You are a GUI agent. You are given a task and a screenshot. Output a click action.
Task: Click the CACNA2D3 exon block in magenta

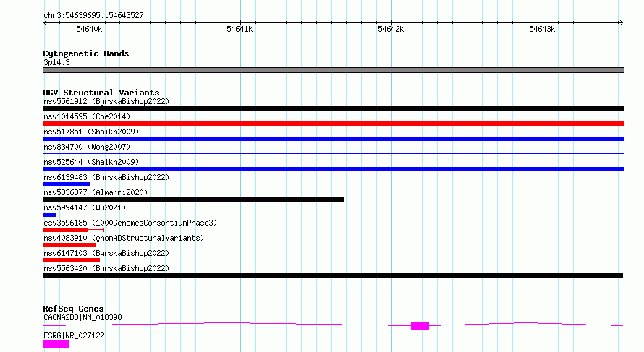click(x=420, y=326)
